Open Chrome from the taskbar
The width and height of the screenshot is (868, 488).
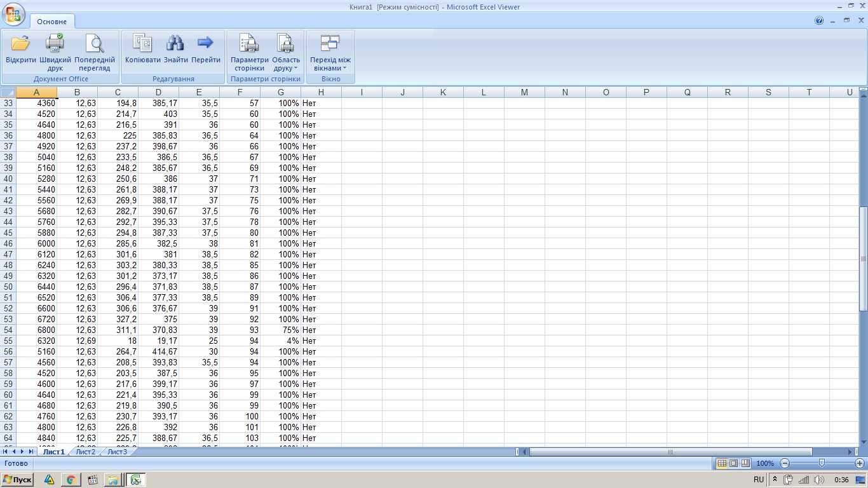click(x=71, y=480)
